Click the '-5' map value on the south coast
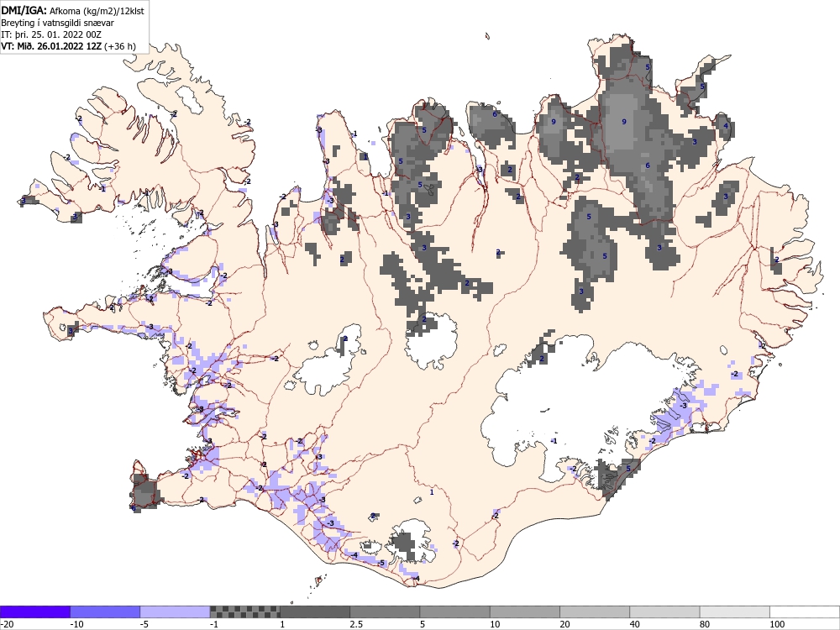Viewport: 840px width, 630px height. [x=381, y=563]
